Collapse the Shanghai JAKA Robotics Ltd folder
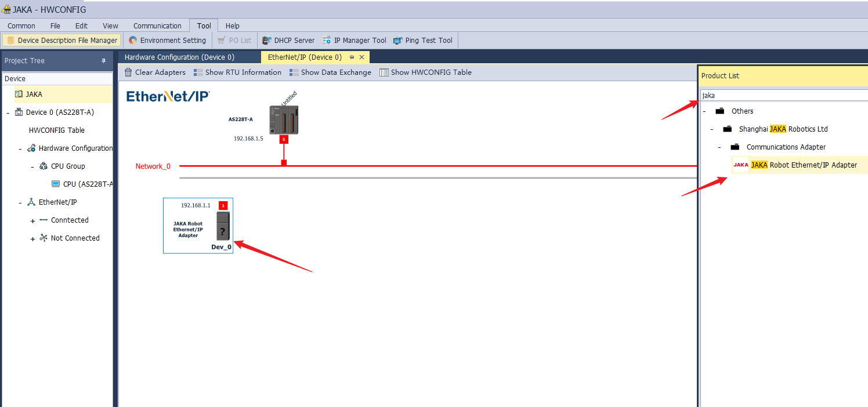Image resolution: width=868 pixels, height=407 pixels. [x=711, y=129]
